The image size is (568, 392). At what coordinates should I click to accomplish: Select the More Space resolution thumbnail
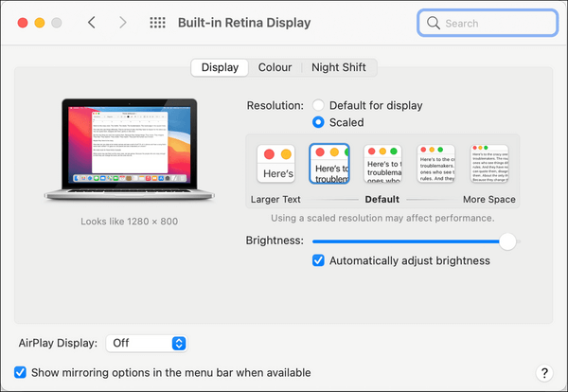tap(489, 165)
